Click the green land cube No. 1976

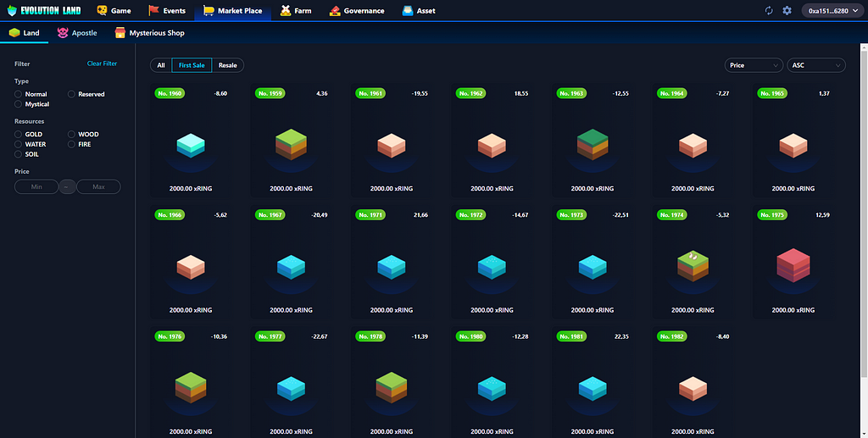pos(191,388)
